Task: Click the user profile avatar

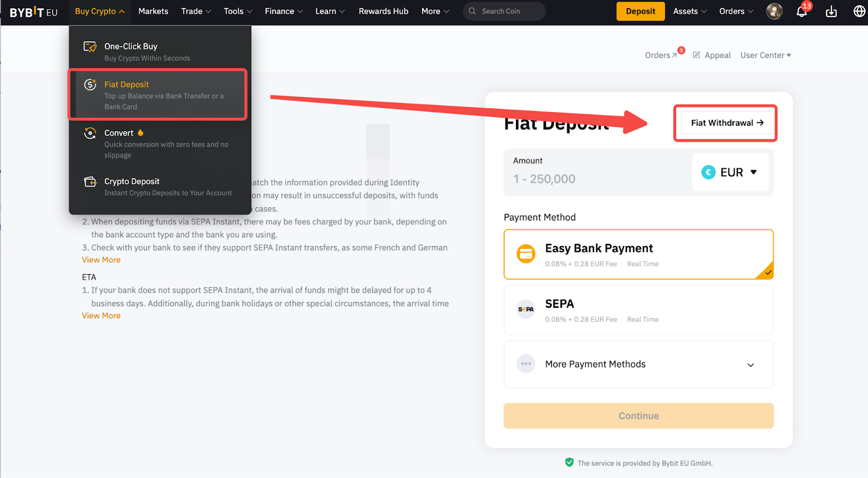Action: [x=774, y=11]
